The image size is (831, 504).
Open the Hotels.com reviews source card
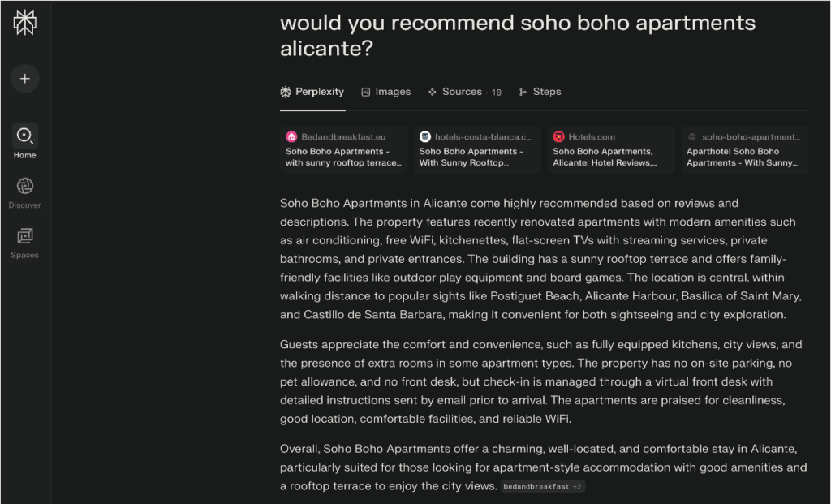tap(610, 150)
